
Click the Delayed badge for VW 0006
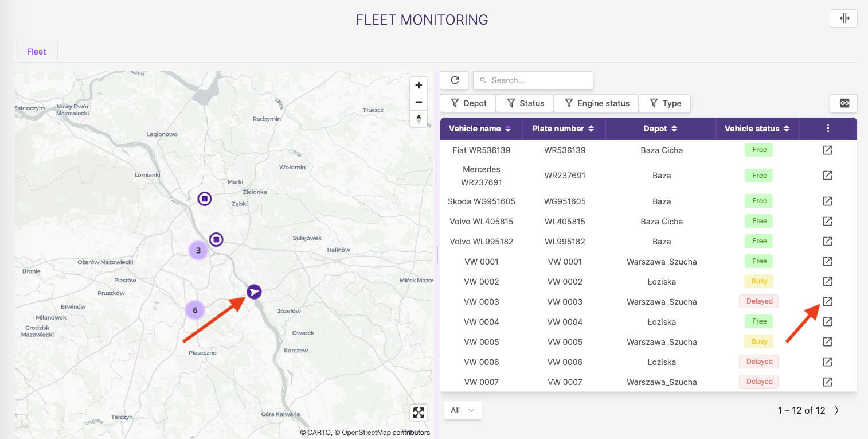760,362
